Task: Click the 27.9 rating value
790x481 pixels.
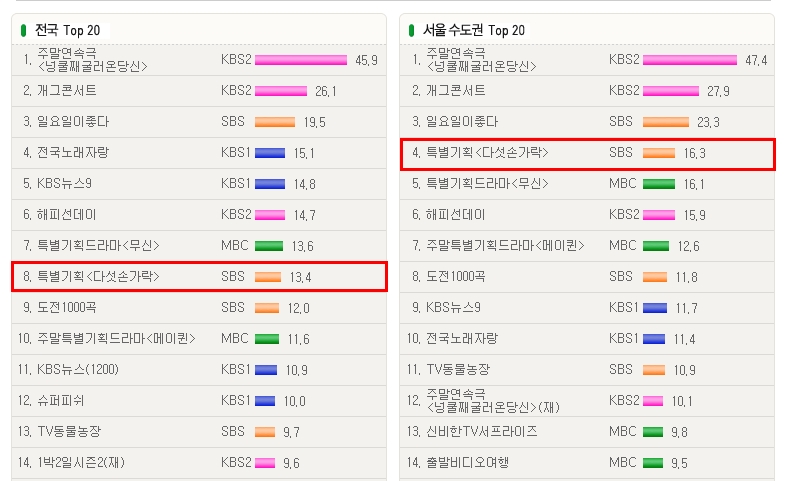Action: coord(718,91)
